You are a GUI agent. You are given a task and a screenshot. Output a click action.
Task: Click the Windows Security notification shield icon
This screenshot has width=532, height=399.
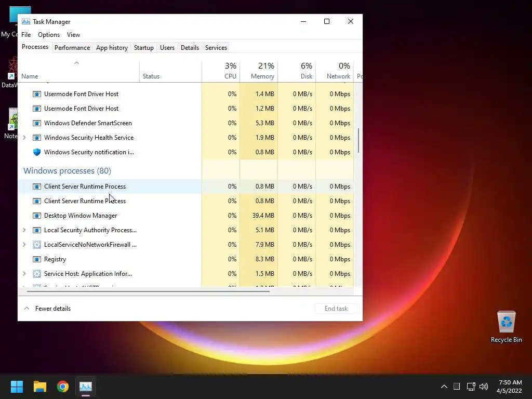coord(37,152)
